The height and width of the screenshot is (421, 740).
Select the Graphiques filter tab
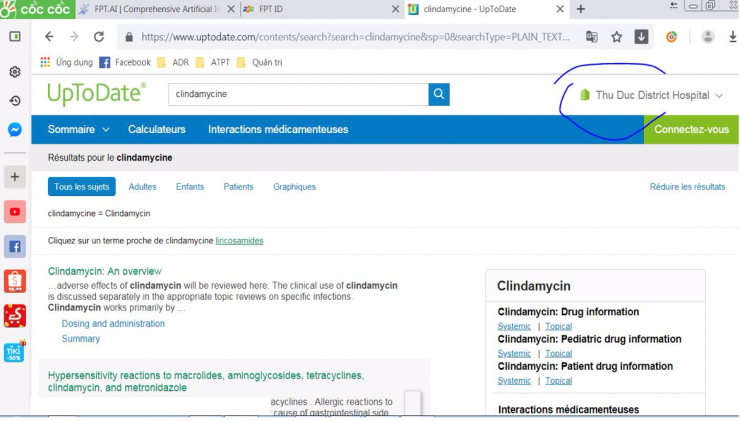294,187
